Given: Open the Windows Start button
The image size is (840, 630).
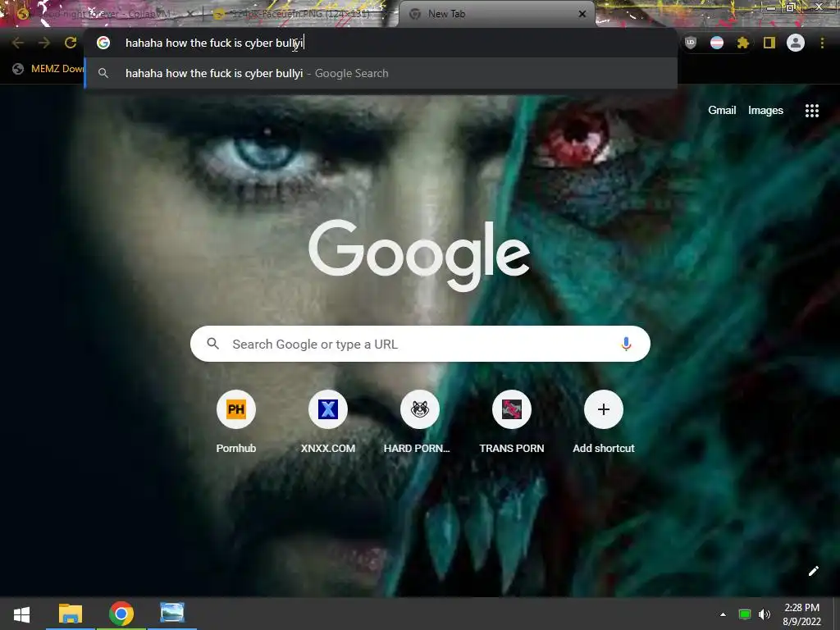Looking at the screenshot, I should point(21,614).
